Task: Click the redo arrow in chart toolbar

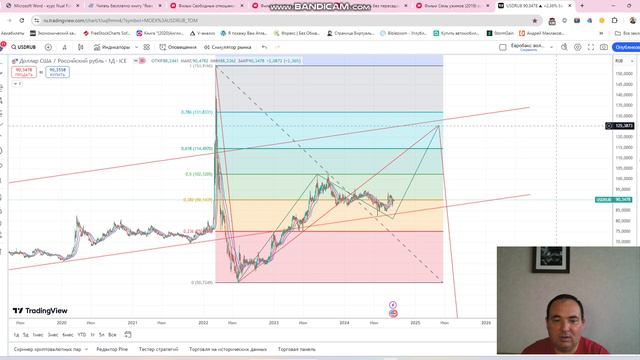Action: click(x=278, y=47)
